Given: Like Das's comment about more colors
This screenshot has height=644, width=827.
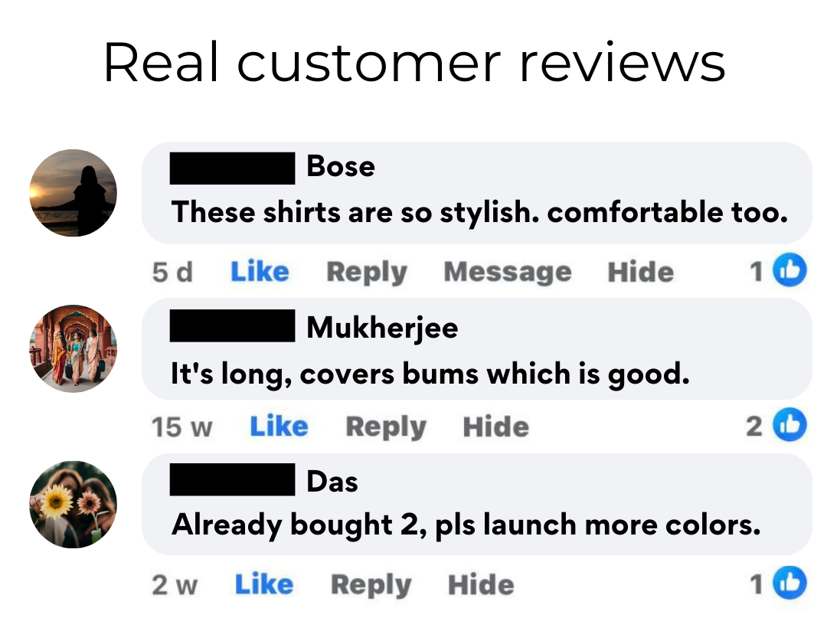Looking at the screenshot, I should (264, 584).
